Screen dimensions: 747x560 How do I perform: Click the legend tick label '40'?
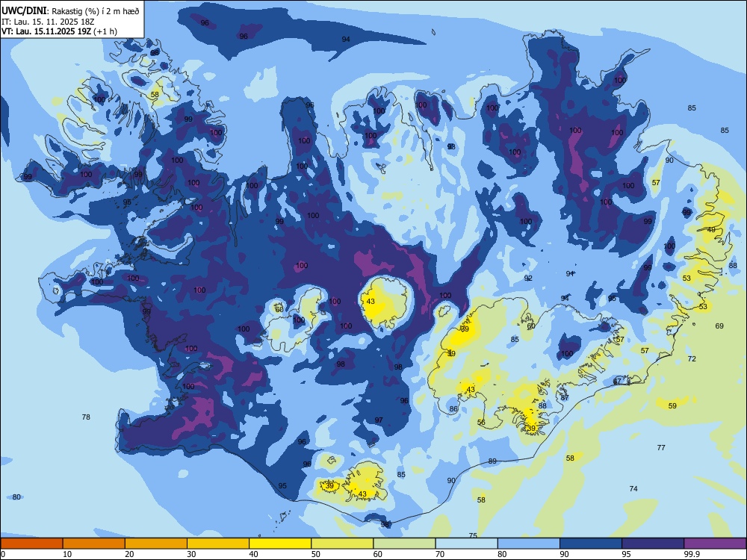254,554
